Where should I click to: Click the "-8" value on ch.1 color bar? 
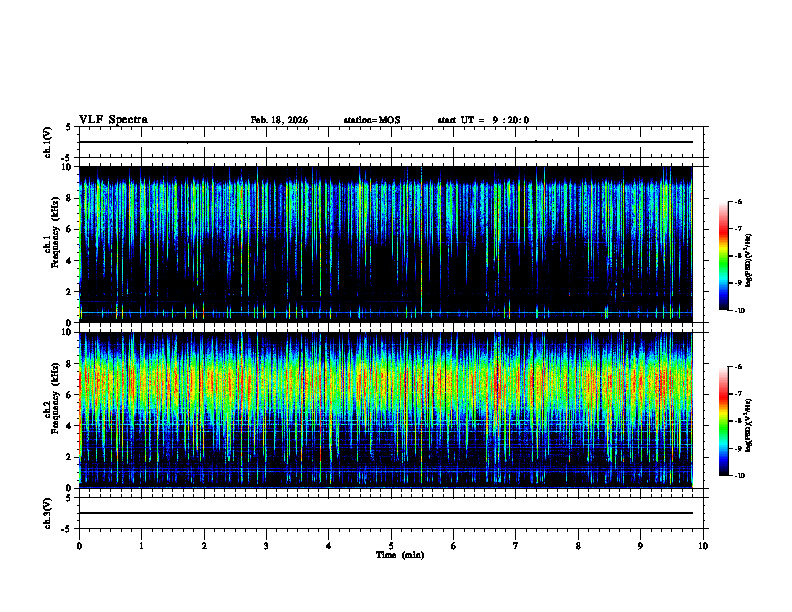click(738, 256)
